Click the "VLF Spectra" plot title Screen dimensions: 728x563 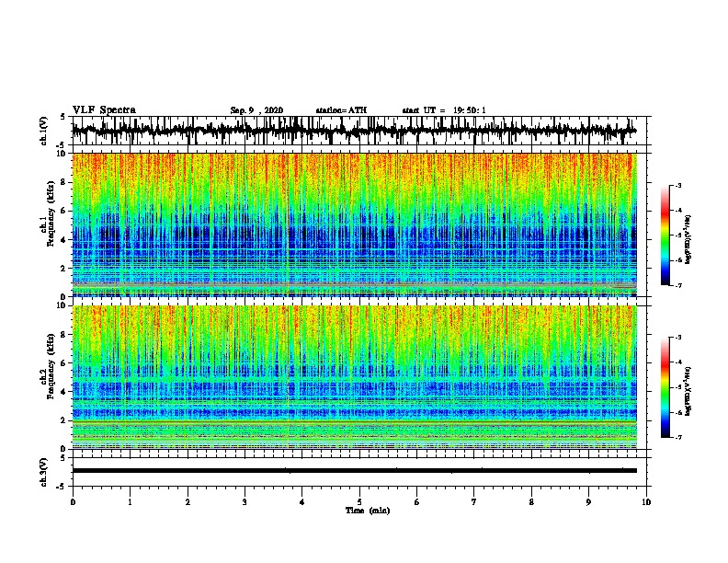(104, 110)
